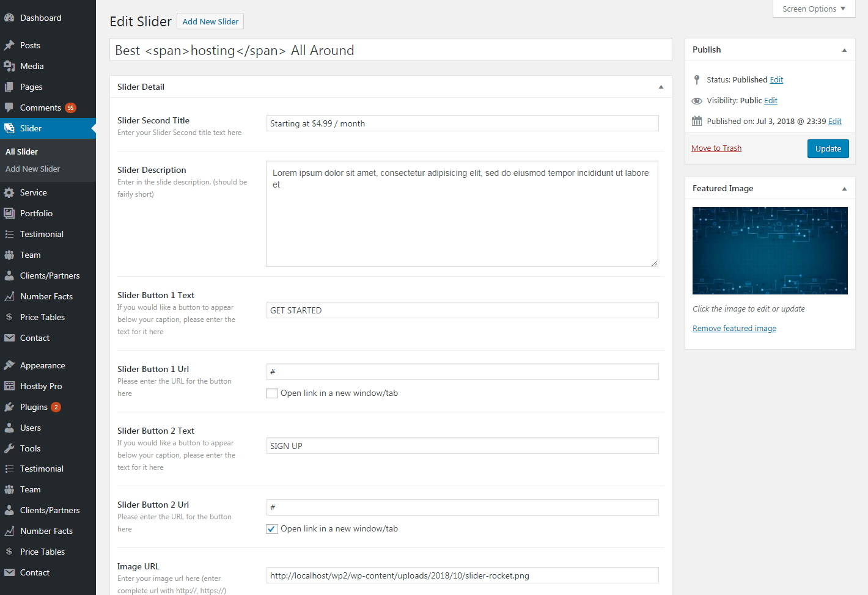Click the Slider menu icon

[9, 128]
